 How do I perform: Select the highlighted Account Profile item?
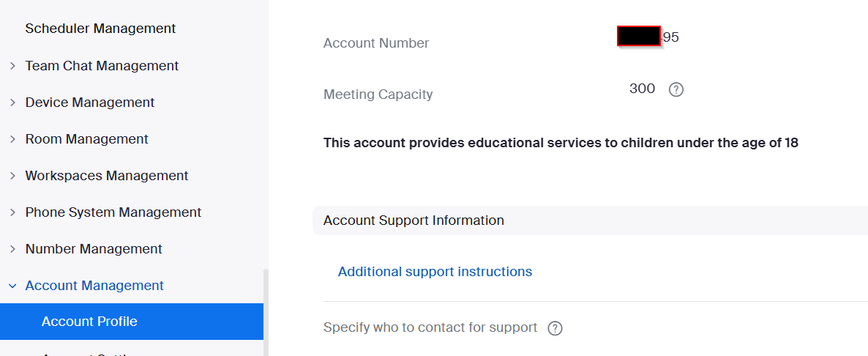[x=89, y=322]
